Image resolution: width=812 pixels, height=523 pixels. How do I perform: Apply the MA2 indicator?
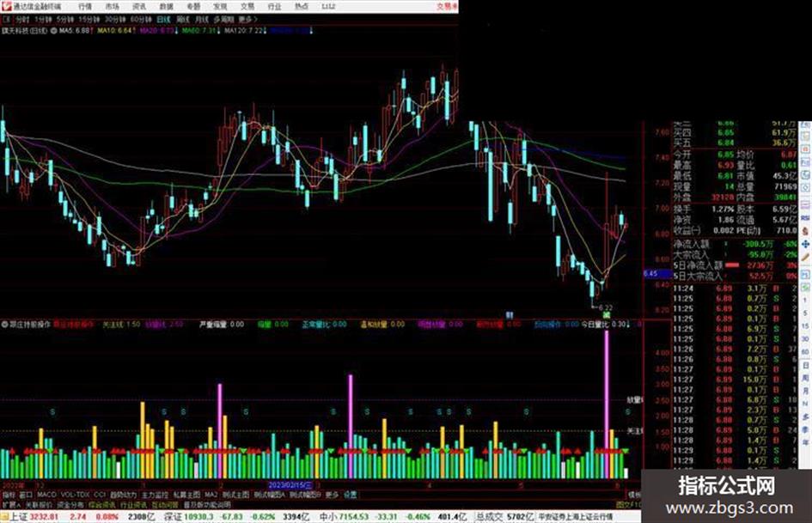click(x=211, y=495)
